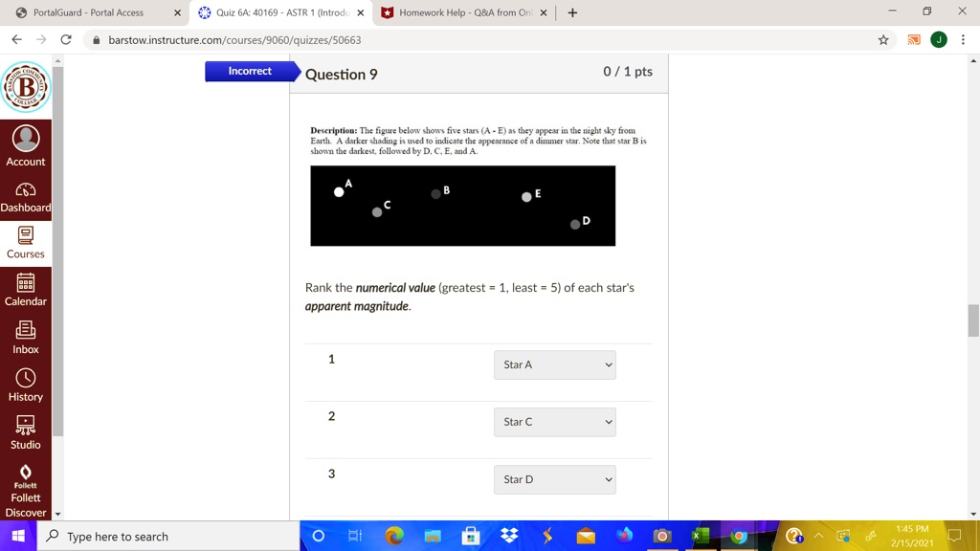The width and height of the screenshot is (980, 551).
Task: Click the cast icon in the browser toolbar
Action: 914,40
